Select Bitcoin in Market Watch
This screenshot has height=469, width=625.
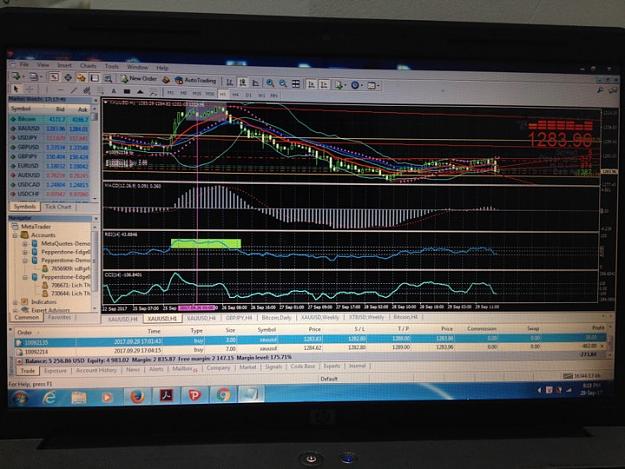click(50, 119)
